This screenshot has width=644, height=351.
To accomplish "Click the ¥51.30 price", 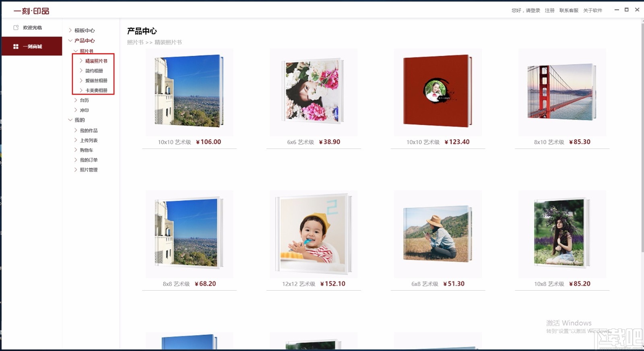I will [454, 284].
